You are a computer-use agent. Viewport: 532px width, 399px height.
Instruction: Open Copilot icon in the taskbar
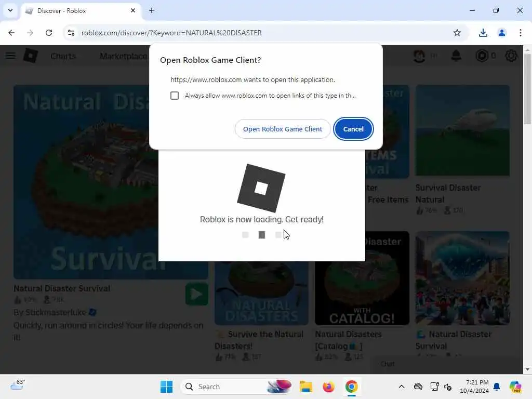[x=515, y=387]
